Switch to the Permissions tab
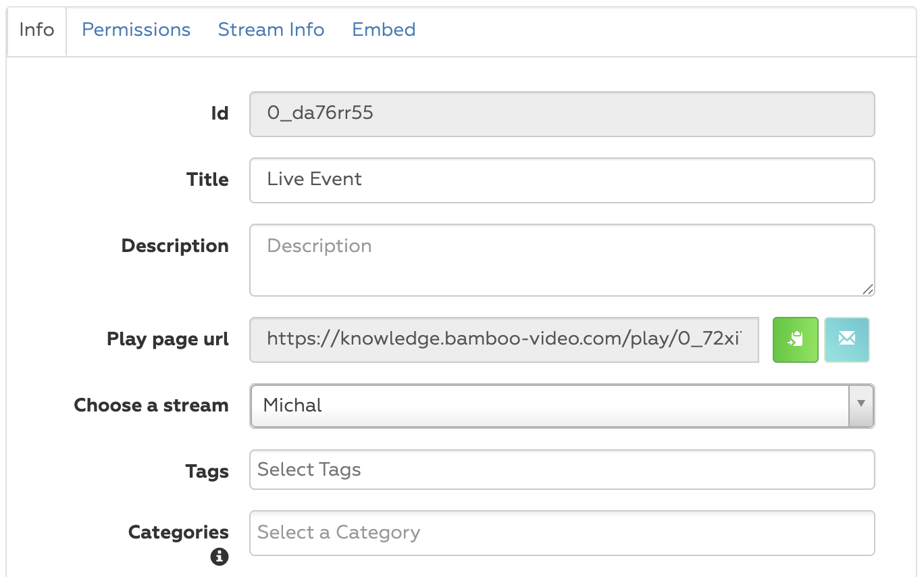The width and height of the screenshot is (924, 577). pyautogui.click(x=136, y=30)
